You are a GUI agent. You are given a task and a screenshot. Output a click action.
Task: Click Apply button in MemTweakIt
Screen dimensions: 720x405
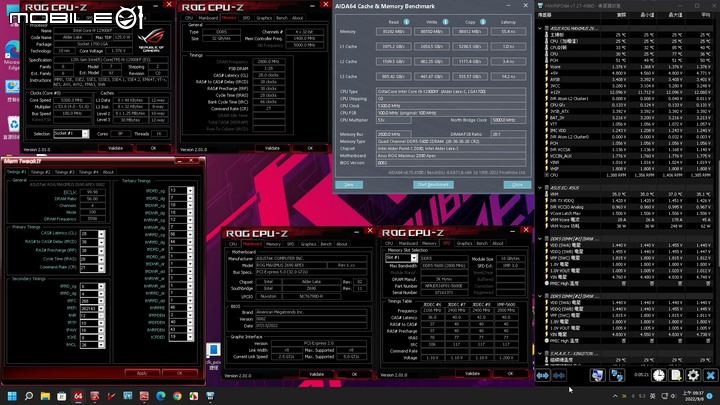click(x=142, y=373)
